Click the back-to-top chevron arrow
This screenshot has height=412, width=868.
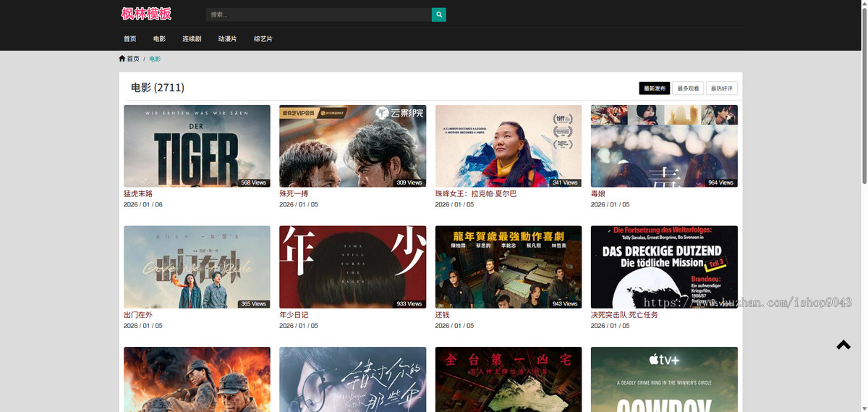[843, 345]
